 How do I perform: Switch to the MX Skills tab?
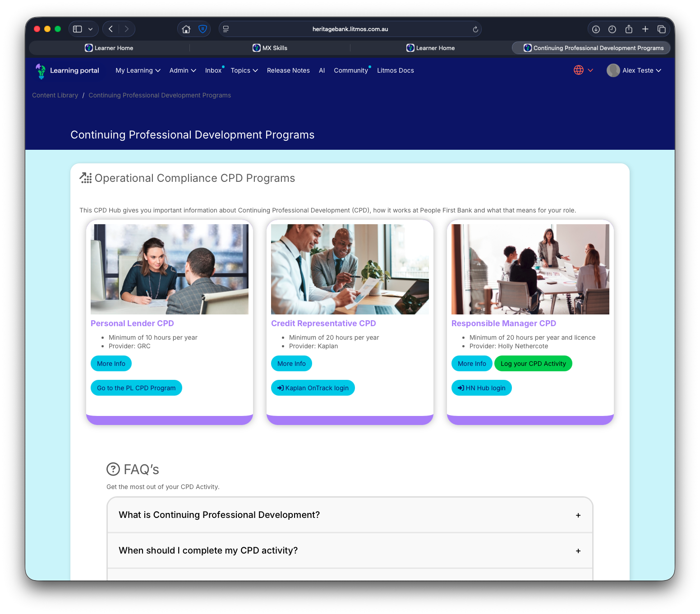(270, 47)
